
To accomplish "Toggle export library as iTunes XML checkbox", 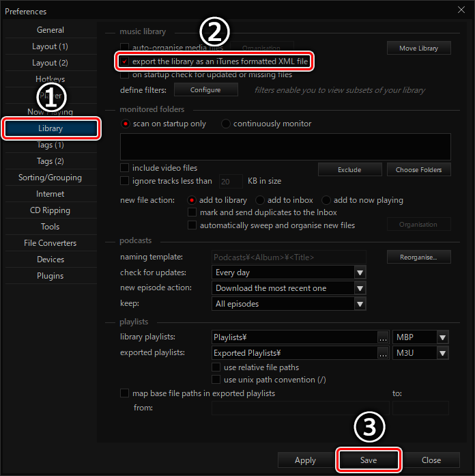I will tap(124, 61).
